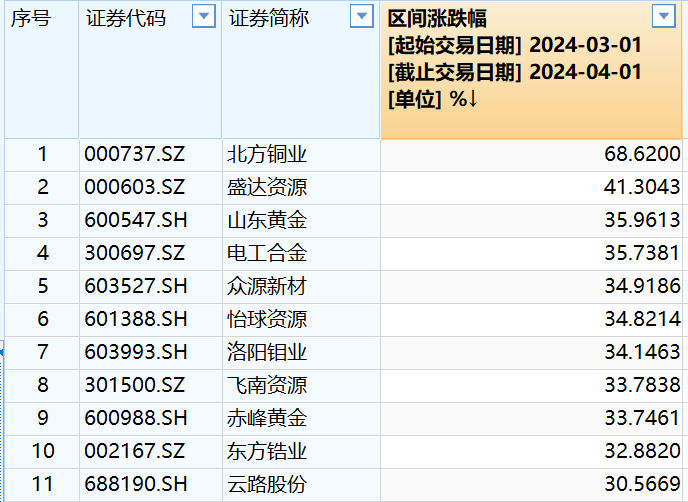Open the 证券代码 column filter dropdown

[204, 17]
